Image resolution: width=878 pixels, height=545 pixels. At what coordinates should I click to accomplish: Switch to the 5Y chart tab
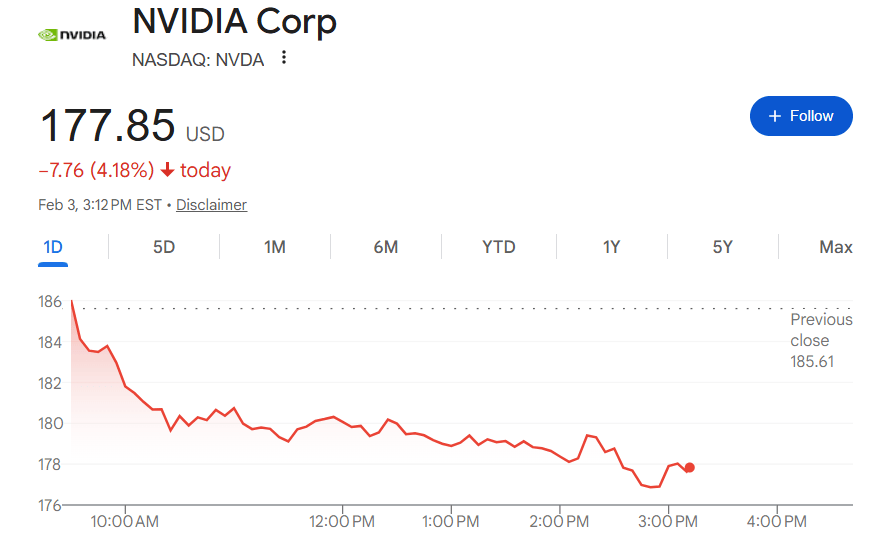click(x=723, y=247)
